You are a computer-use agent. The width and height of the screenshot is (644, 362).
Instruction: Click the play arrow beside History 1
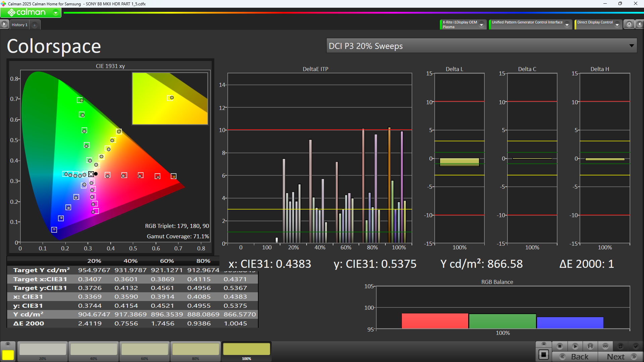point(4,24)
